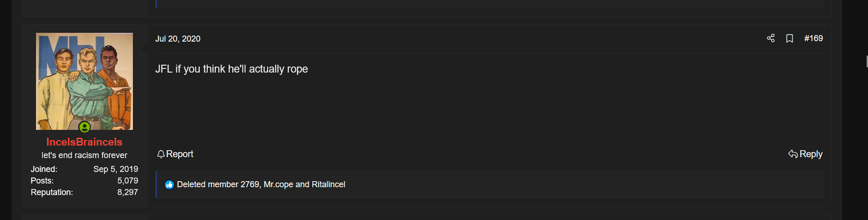The height and width of the screenshot is (220, 868).
Task: Click the Sep 5, 2019 joined date
Action: 116,169
